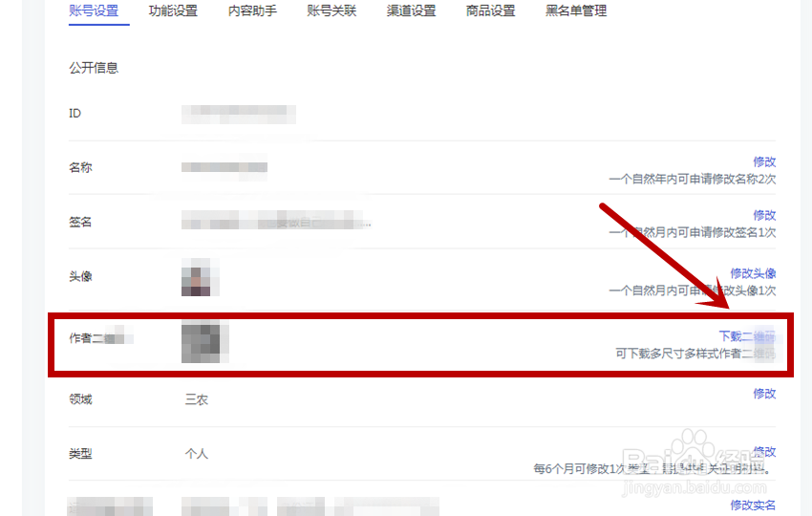The height and width of the screenshot is (516, 812).
Task: Click 修改 link for 签名 row
Action: point(764,215)
